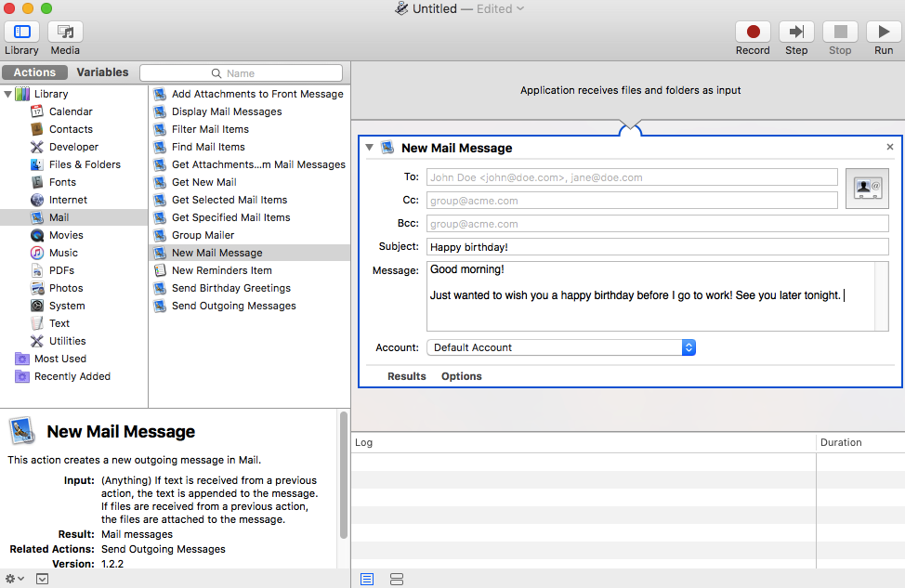This screenshot has height=588, width=905.
Task: Collapse the New Mail Message action
Action: point(370,147)
